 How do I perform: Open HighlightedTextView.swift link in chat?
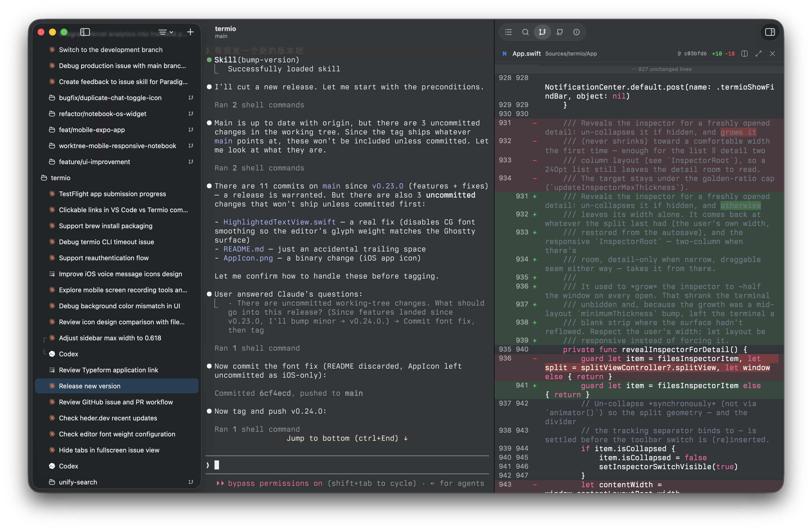tap(279, 222)
